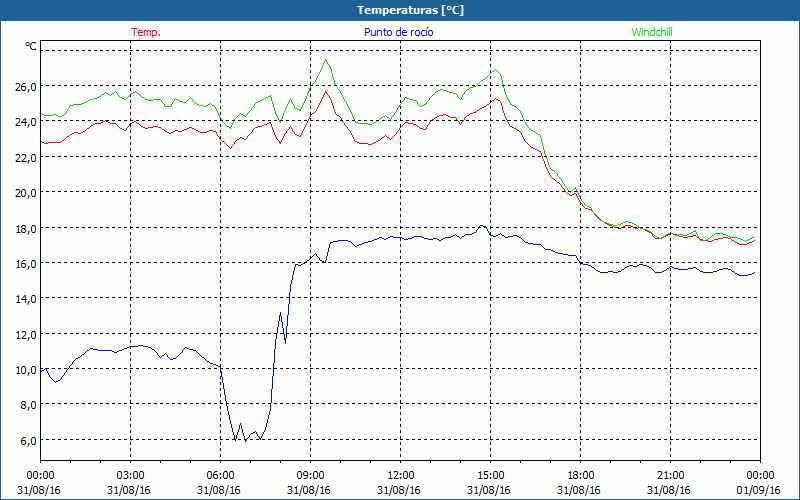Image resolution: width=800 pixels, height=500 pixels.
Task: Click the 18,0 y-axis value
Action: point(26,229)
